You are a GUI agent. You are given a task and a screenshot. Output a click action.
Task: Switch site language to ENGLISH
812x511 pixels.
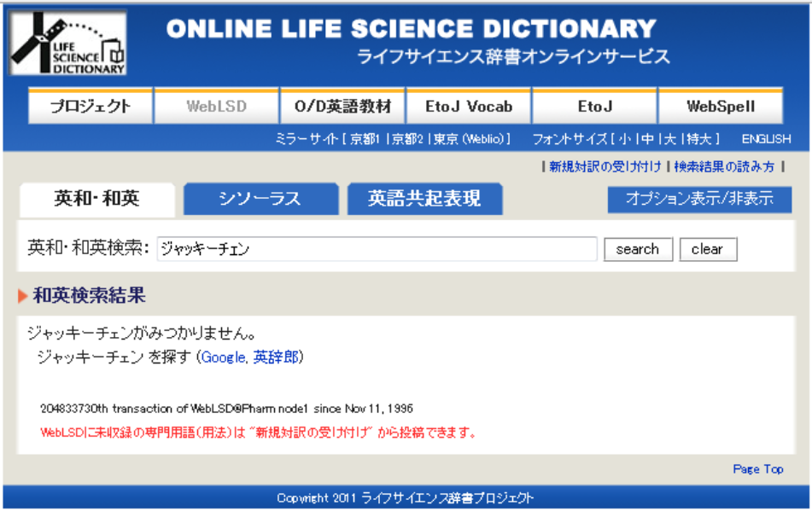tap(765, 139)
